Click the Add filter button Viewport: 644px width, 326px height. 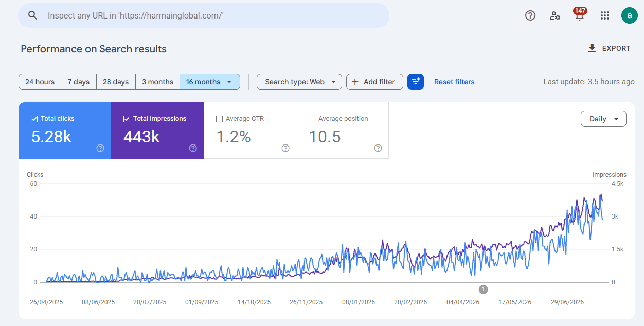pos(374,82)
